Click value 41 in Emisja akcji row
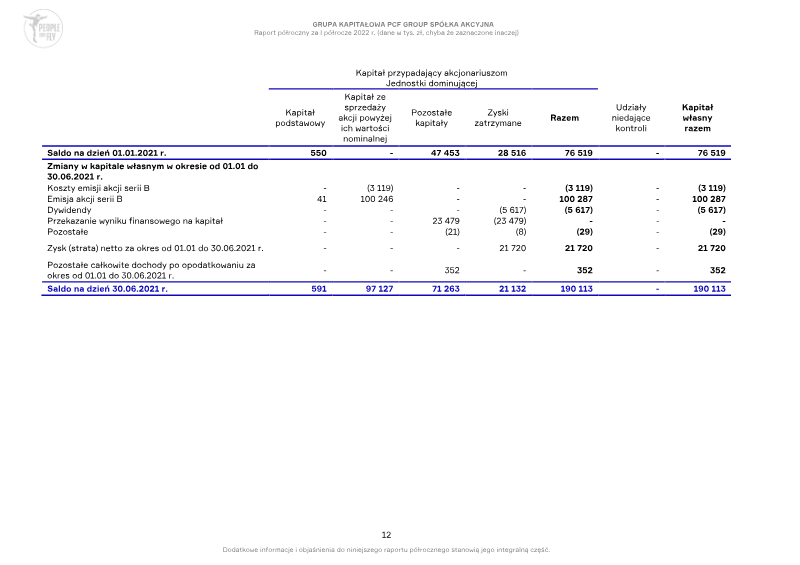 click(322, 199)
